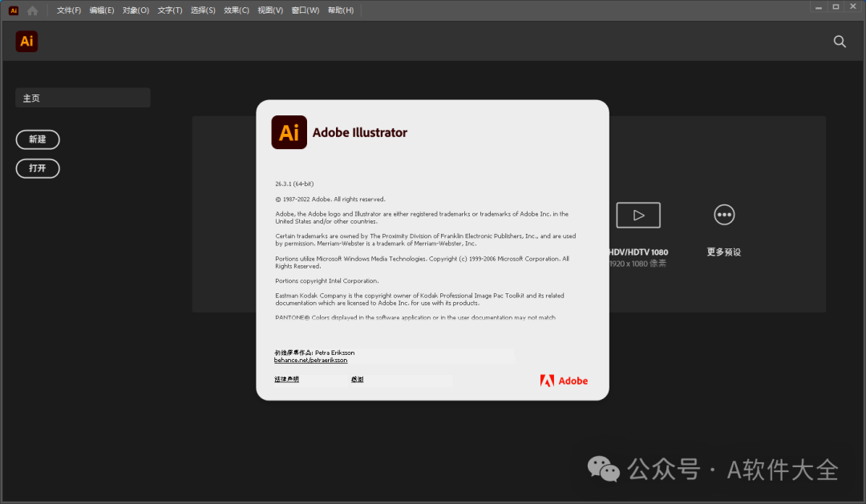Click the Ai logo in the About dialog

click(x=289, y=132)
